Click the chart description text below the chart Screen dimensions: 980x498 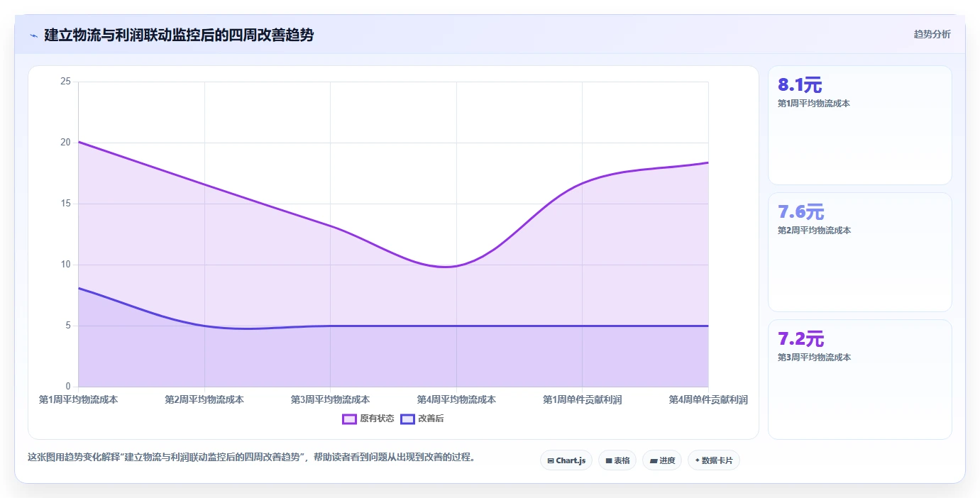click(251, 457)
